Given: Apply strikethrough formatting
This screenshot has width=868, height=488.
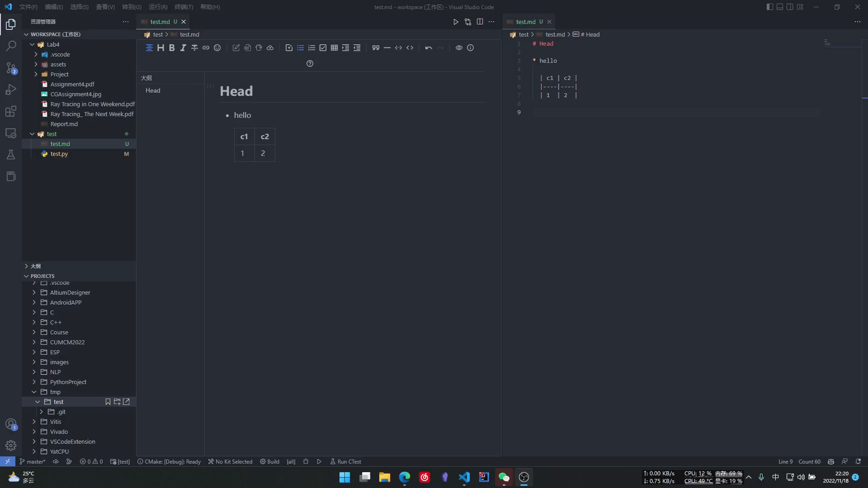Looking at the screenshot, I should click(194, 48).
